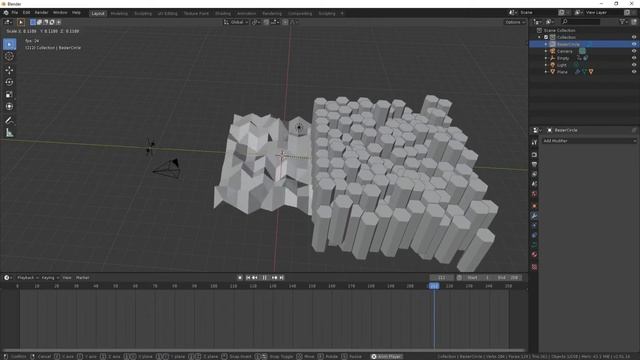Click the End frame field in timeline
640x360 pixels.
tap(508, 278)
